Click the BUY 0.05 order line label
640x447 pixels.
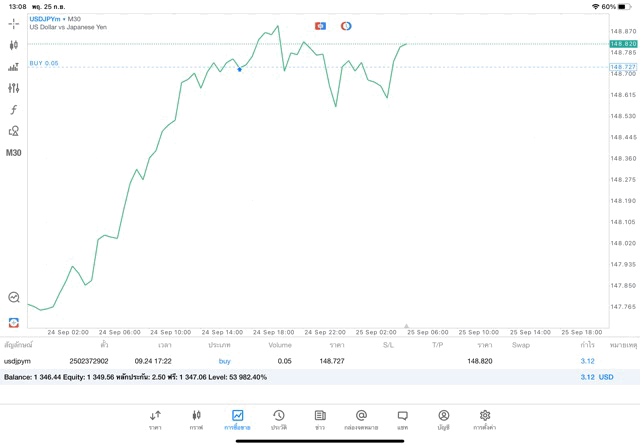(x=44, y=63)
